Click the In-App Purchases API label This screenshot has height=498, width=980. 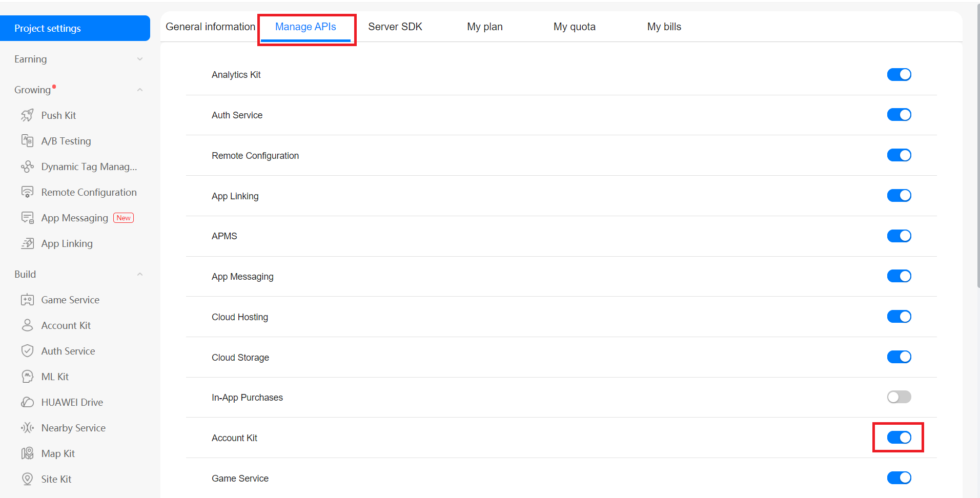point(247,398)
